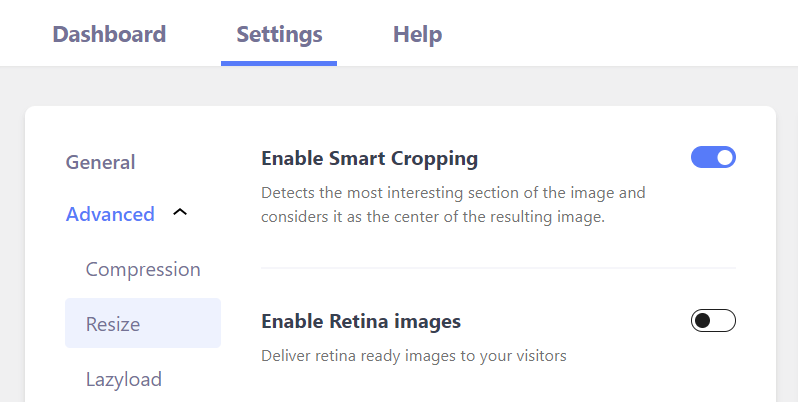Click the empty right half of Retina switch

point(724,321)
